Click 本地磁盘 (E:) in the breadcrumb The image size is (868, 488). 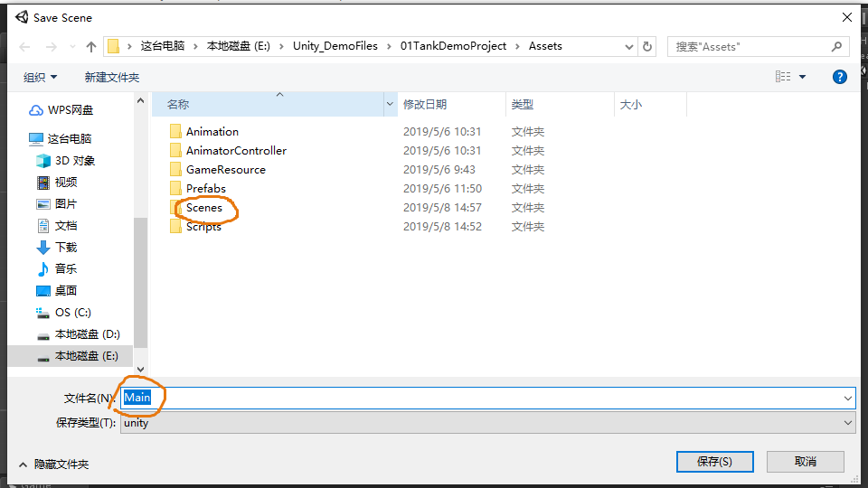(239, 46)
